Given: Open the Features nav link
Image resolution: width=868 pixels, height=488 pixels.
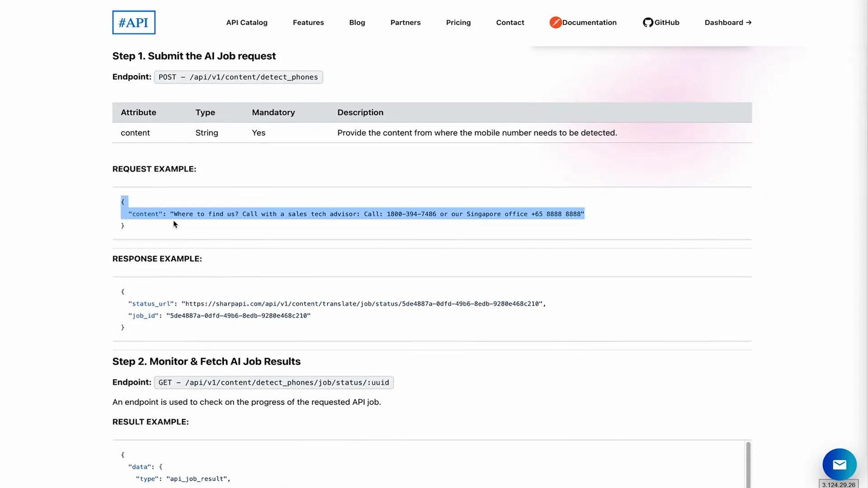Looking at the screenshot, I should click(x=308, y=23).
